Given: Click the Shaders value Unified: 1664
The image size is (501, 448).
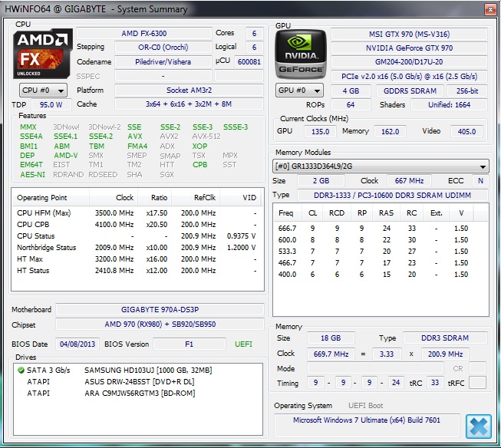Looking at the screenshot, I should click(449, 104).
